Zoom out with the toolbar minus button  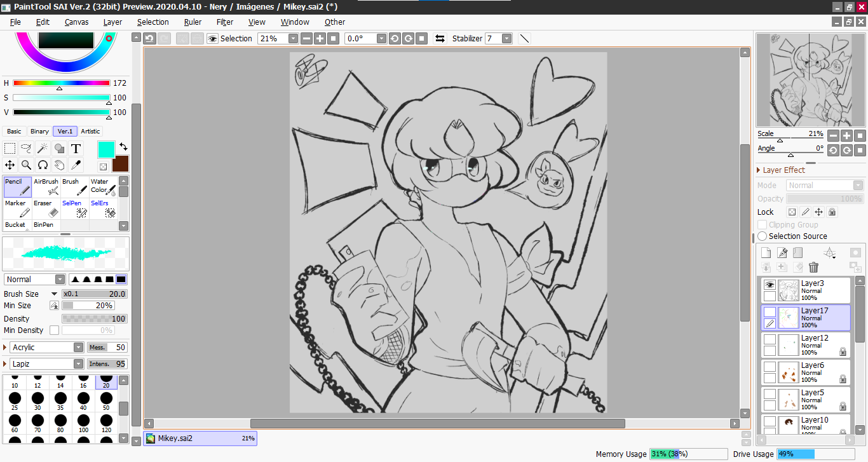[306, 39]
